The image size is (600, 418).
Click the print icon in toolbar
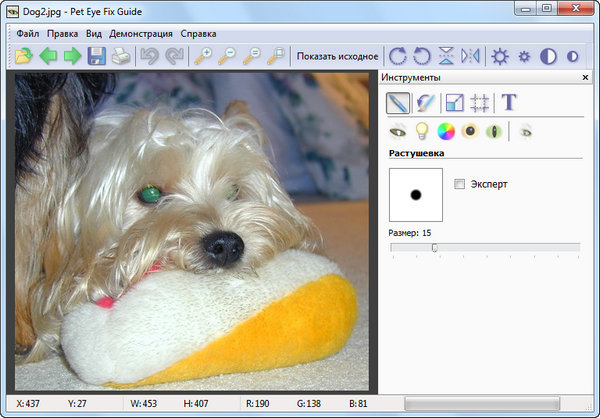coord(120,56)
